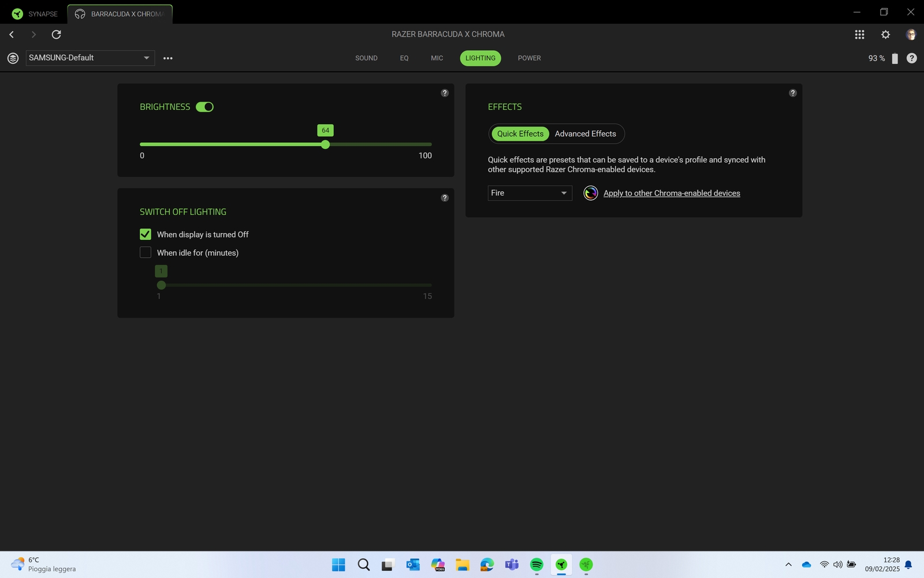
Task: Click the system battery tray icon
Action: click(851, 565)
